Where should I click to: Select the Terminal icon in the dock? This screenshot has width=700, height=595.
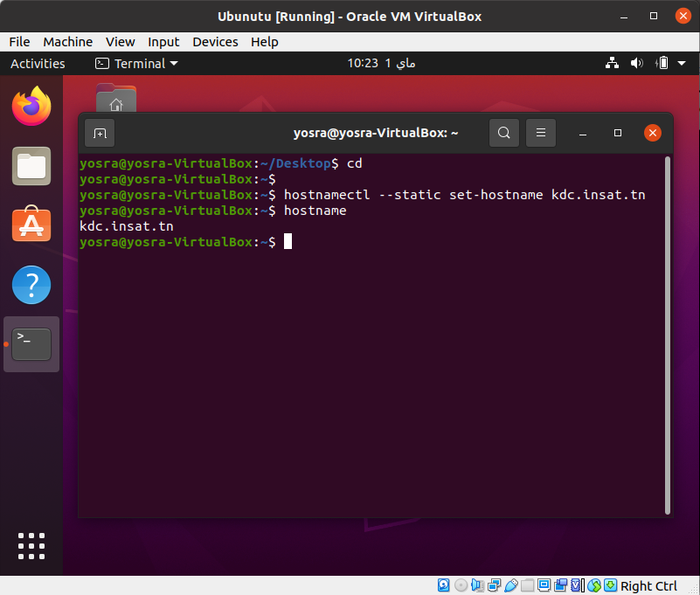click(x=31, y=344)
